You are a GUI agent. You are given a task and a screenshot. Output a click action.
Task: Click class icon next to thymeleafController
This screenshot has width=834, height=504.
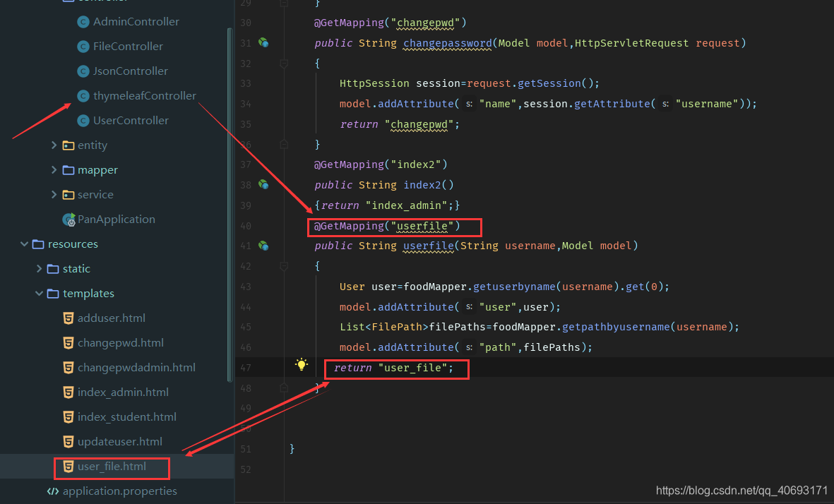tap(83, 96)
